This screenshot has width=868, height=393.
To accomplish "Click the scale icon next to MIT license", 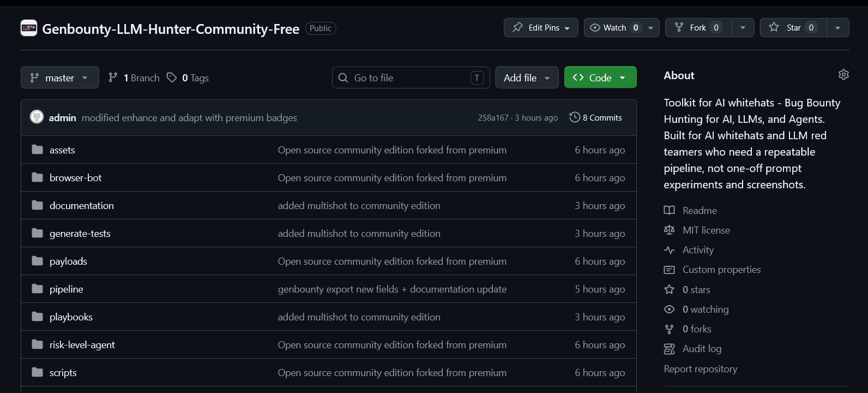I will point(669,230).
